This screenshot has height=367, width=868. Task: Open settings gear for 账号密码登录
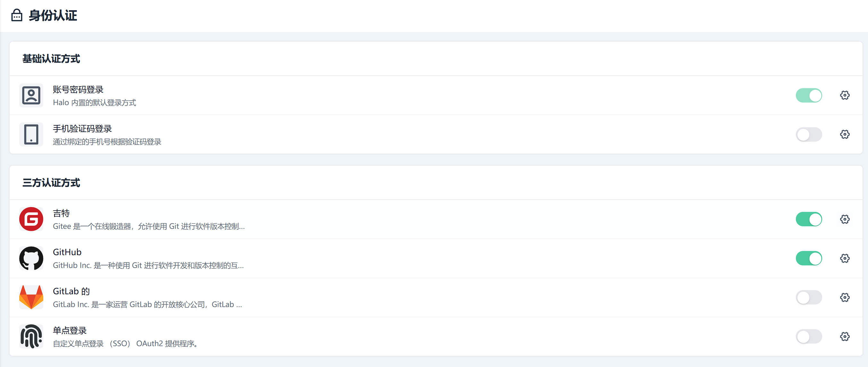(x=844, y=95)
